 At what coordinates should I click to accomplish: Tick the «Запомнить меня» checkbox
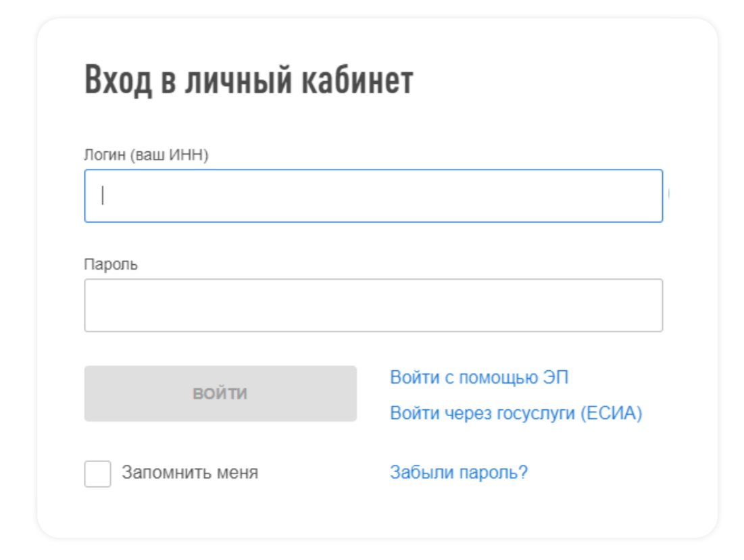98,474
